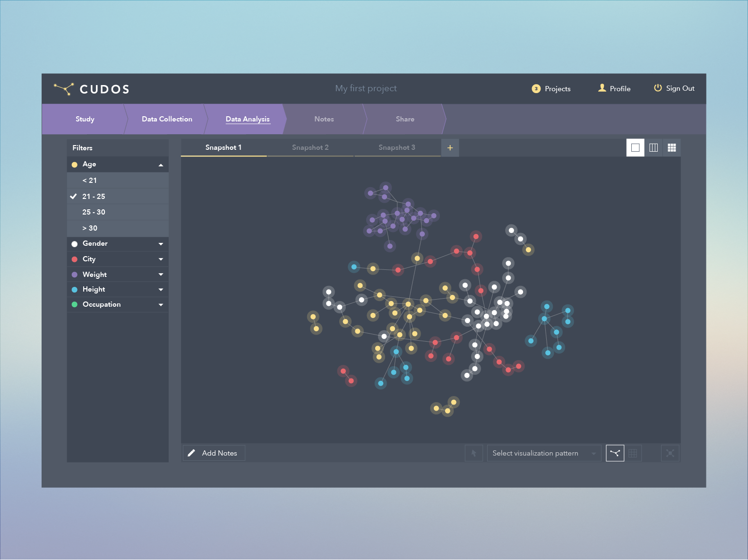Viewport: 748px width, 560px height.
Task: Switch to the Snapshot 1 tab
Action: coord(224,147)
